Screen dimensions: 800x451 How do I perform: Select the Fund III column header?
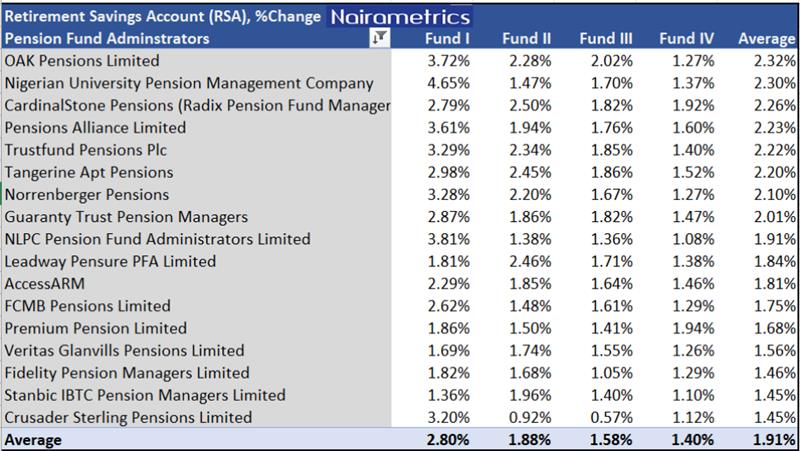[x=602, y=38]
